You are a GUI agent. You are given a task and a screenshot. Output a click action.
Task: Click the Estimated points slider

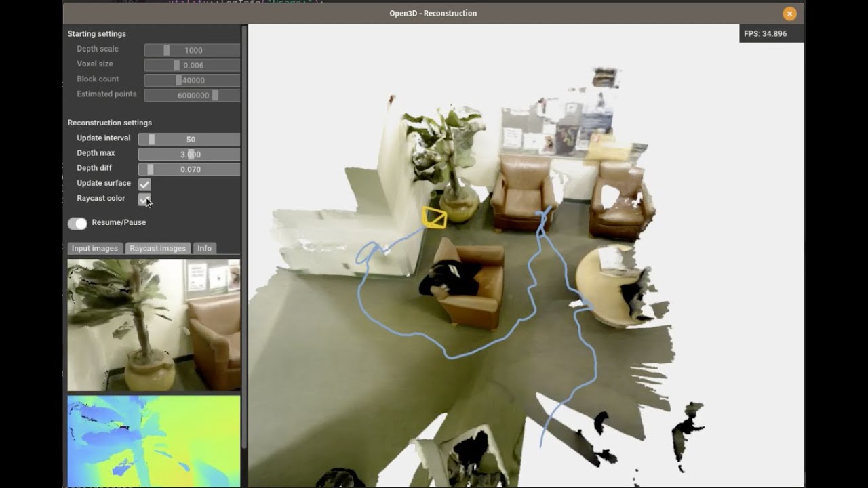(x=192, y=96)
